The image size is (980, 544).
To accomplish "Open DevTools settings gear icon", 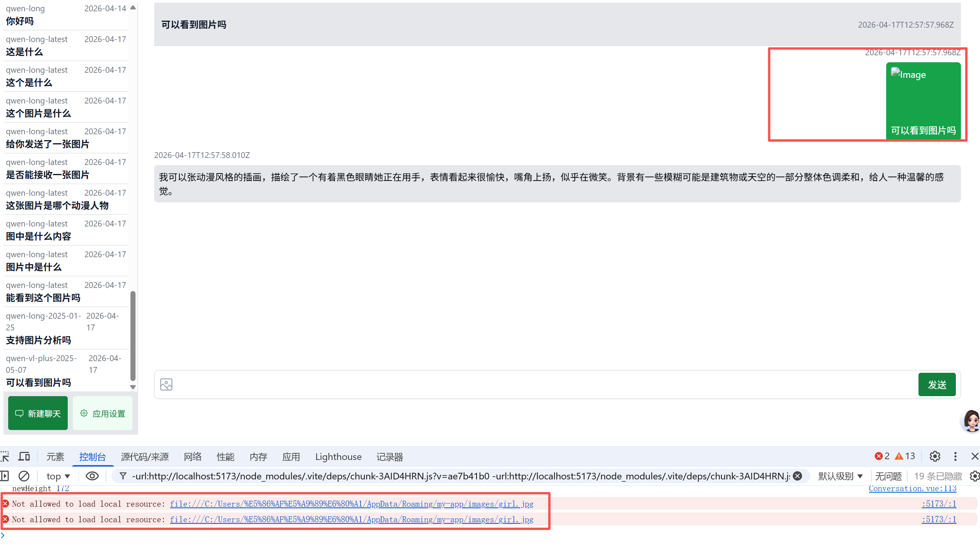I will (934, 456).
